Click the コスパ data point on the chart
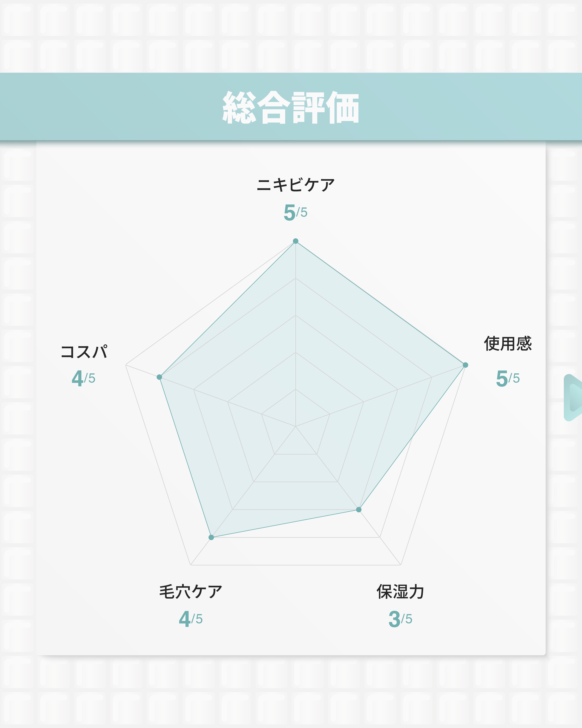The image size is (582, 728). [x=159, y=377]
